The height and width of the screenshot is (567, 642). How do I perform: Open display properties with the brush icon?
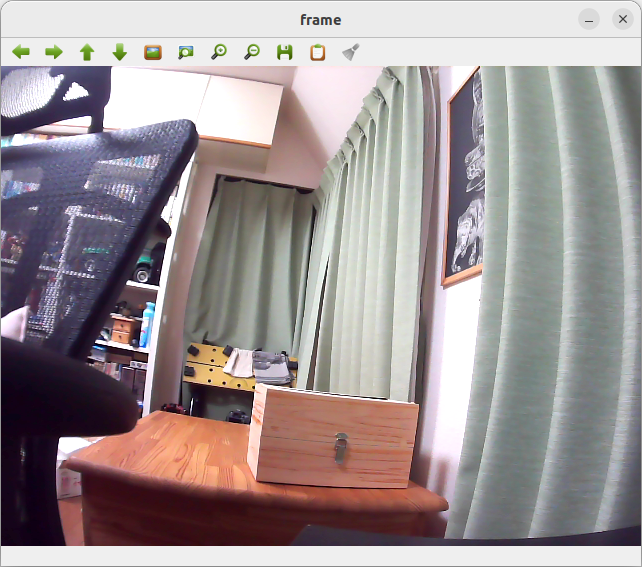[x=351, y=52]
